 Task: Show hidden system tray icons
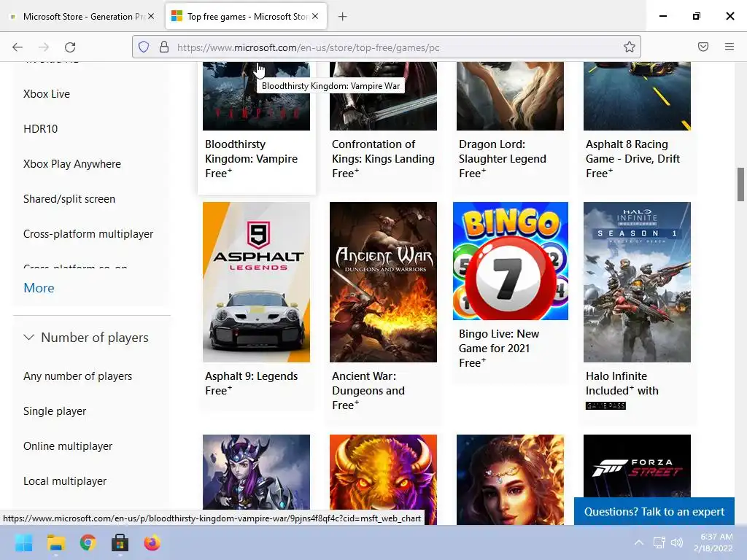pos(639,542)
